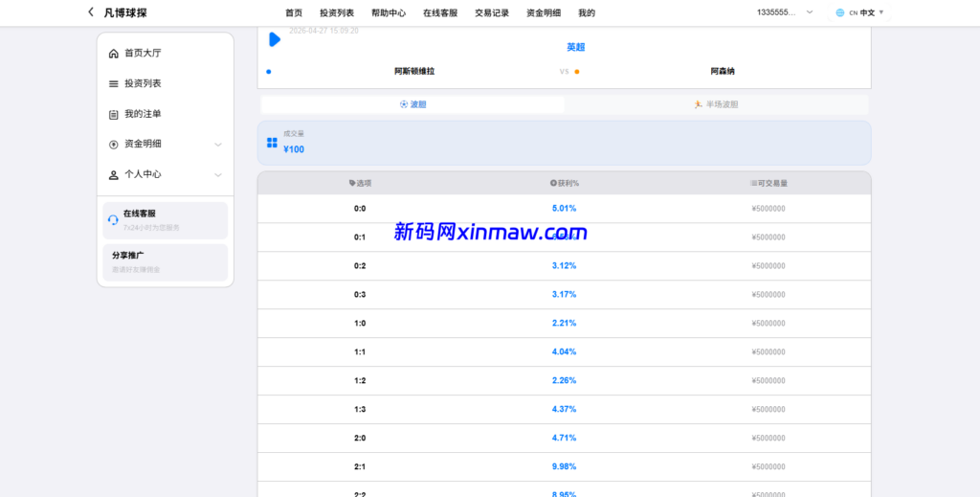Click the tag icon in 选项 header

point(352,183)
